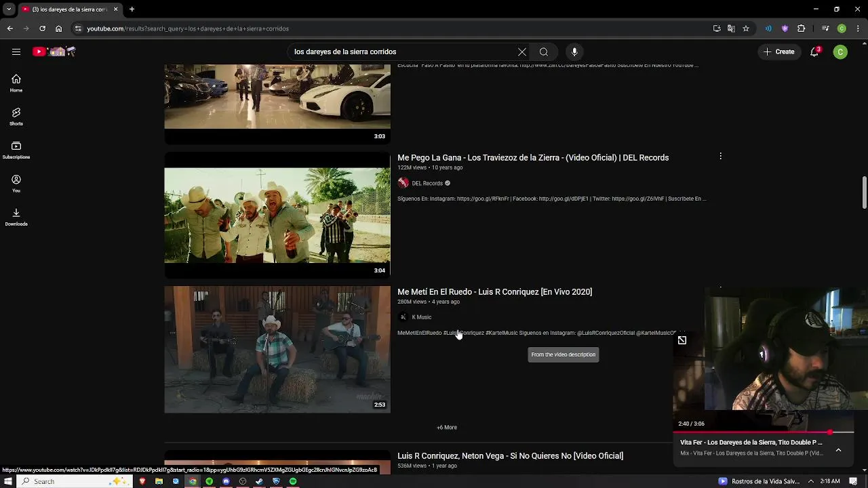868x488 pixels.
Task: Open File Explorer from the taskbar
Action: click(x=159, y=481)
